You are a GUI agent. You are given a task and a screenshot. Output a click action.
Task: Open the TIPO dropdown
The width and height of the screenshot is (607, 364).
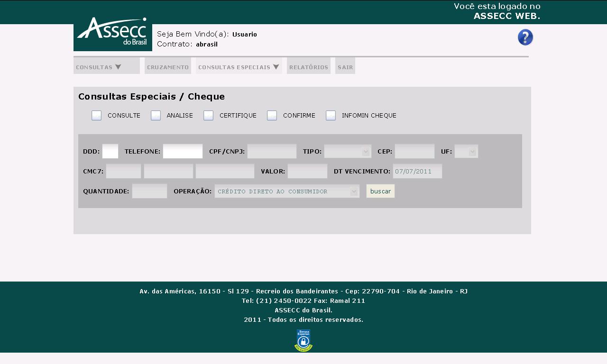348,151
